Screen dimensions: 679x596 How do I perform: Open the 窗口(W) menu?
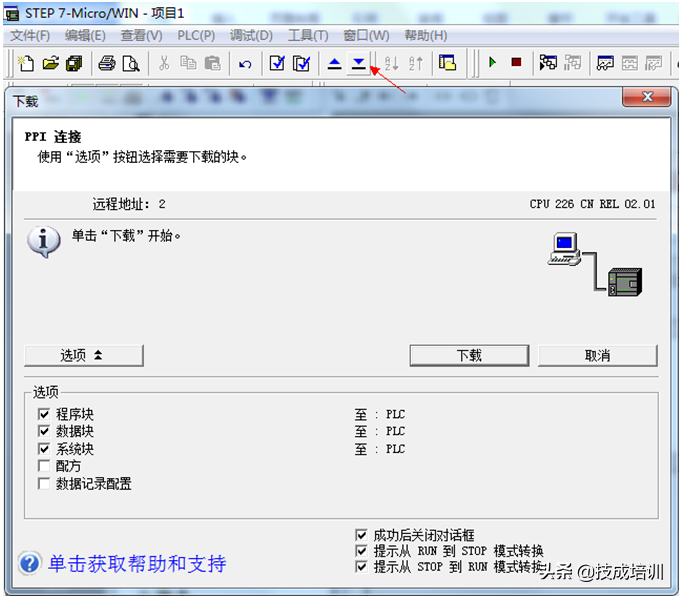[x=366, y=36]
